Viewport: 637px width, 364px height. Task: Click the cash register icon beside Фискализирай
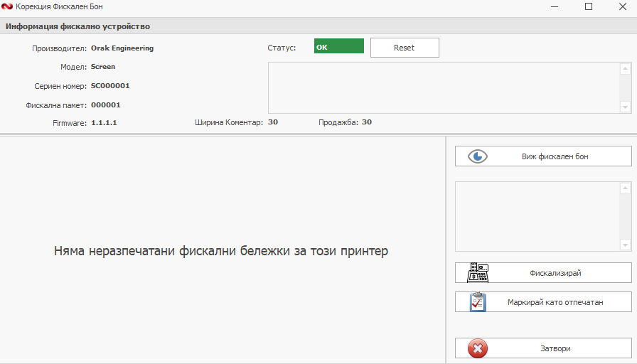(478, 273)
